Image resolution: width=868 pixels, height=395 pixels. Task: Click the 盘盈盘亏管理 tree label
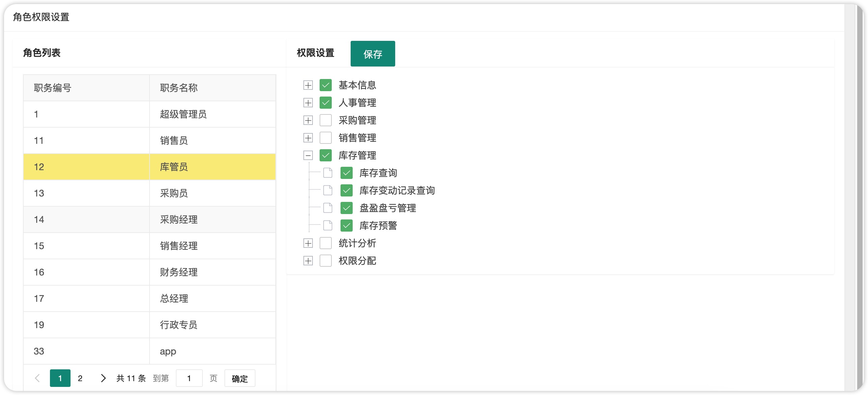387,208
